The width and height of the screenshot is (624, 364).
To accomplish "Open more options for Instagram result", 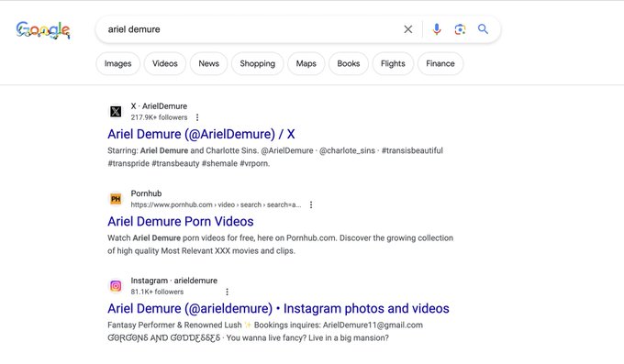I will click(228, 292).
